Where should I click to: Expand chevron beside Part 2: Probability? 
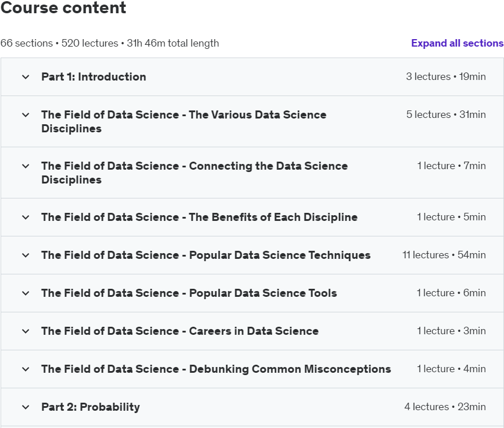click(x=25, y=407)
